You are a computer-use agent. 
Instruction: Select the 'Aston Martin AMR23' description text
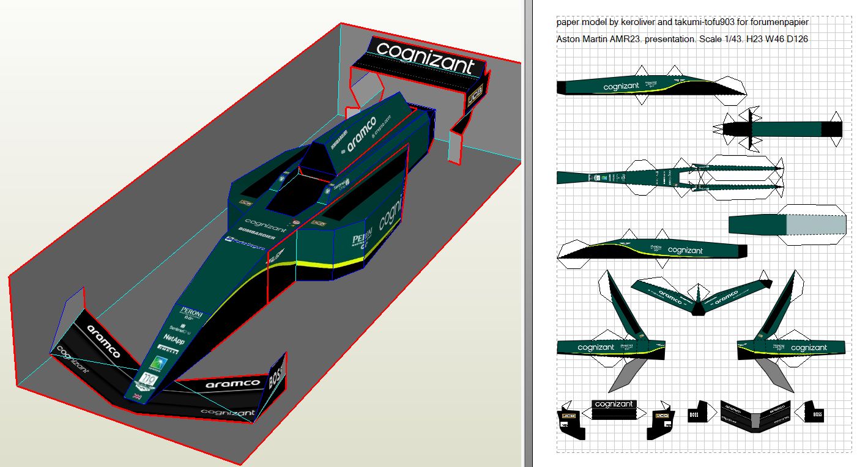coord(683,39)
